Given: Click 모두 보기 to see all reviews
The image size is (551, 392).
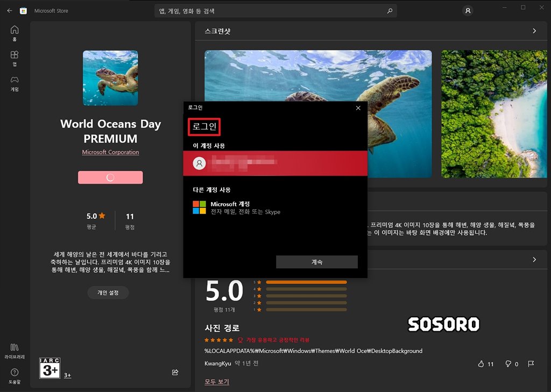Looking at the screenshot, I should (216, 381).
